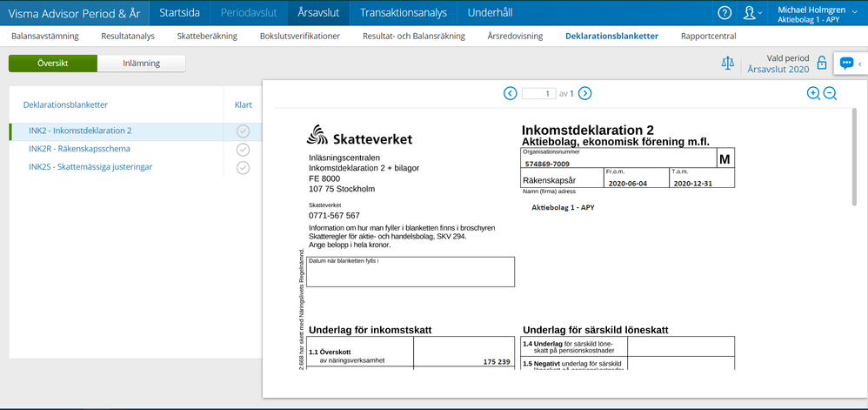Open INK2R - Räkenskapsschema form
868x410 pixels.
[79, 149]
